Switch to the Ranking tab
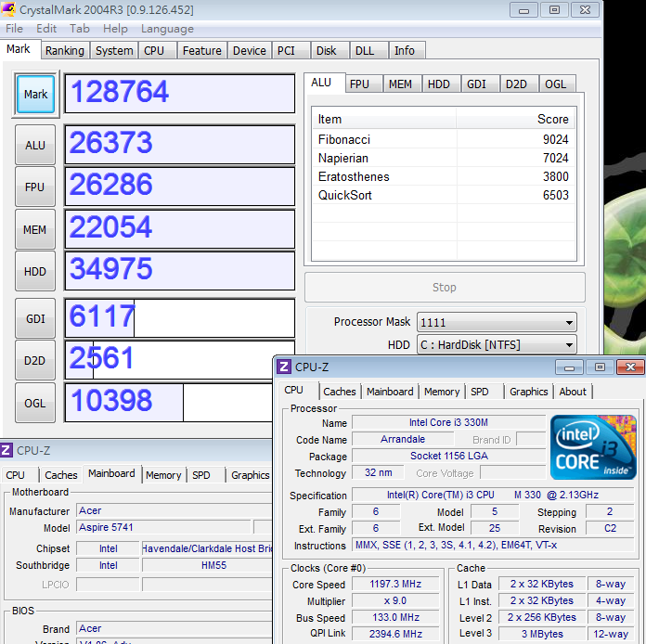 click(65, 51)
